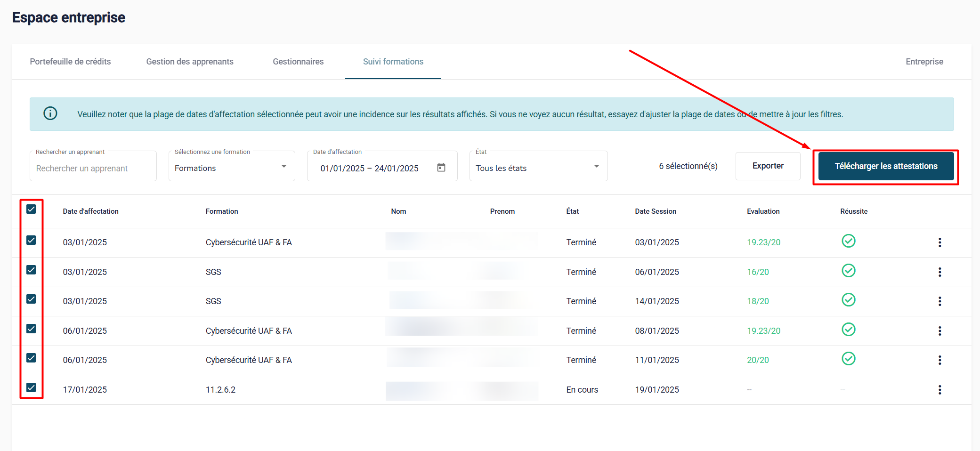Viewport: 980px width, 451px height.
Task: Uncheck the row assigned on 17/01/2025
Action: click(x=31, y=388)
